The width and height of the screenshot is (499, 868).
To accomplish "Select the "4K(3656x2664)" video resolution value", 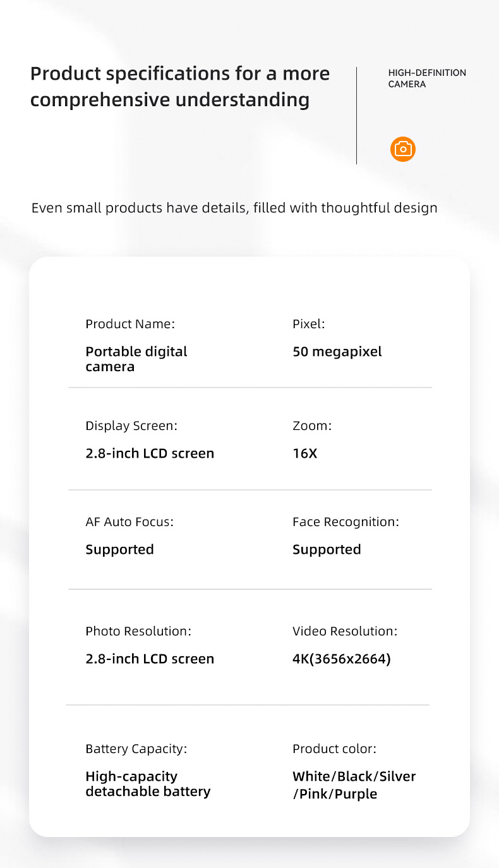I will [x=342, y=659].
